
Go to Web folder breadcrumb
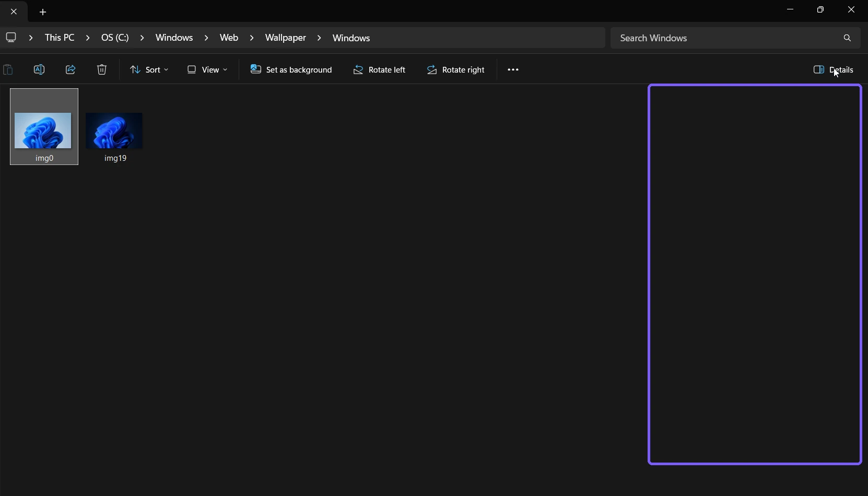point(229,38)
